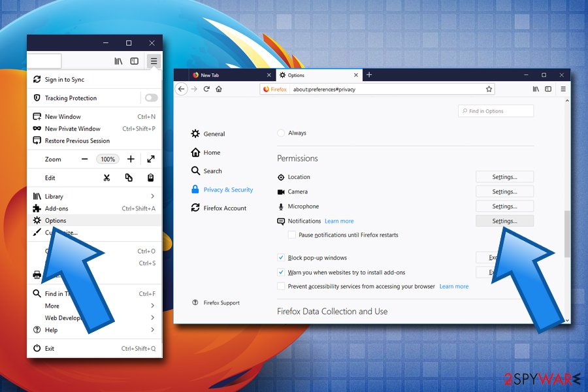The width and height of the screenshot is (588, 392).
Task: Expand the Help submenu
Action: 95,330
